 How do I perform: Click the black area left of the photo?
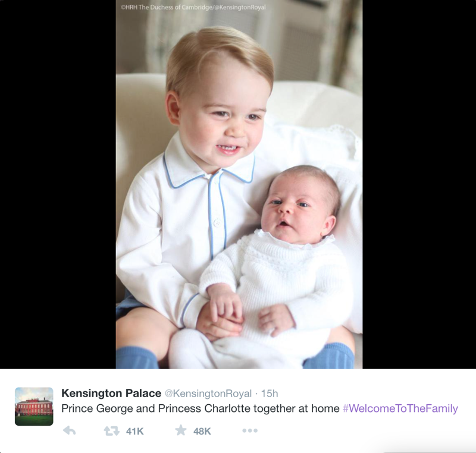coord(58,184)
